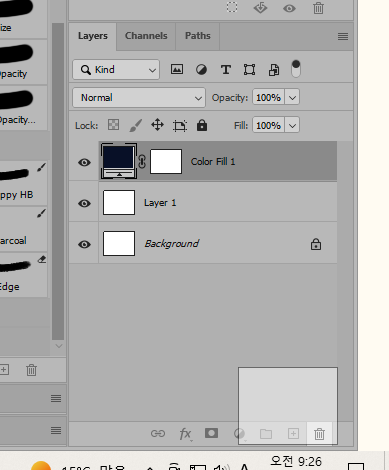Switch to the Channels tab
Image resolution: width=389 pixels, height=470 pixels.
point(146,36)
